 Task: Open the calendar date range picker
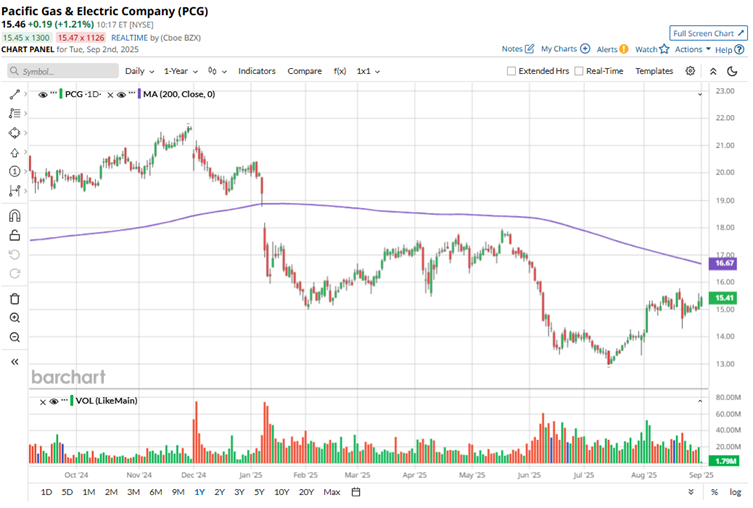[356, 492]
